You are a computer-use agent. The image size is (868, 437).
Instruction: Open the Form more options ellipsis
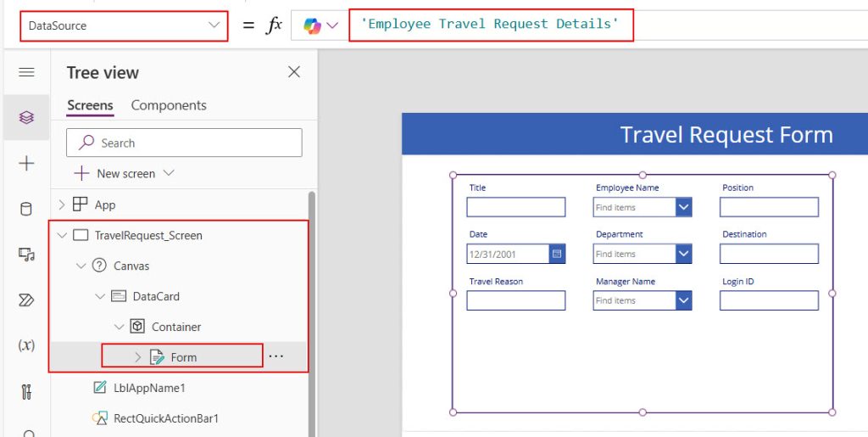275,356
